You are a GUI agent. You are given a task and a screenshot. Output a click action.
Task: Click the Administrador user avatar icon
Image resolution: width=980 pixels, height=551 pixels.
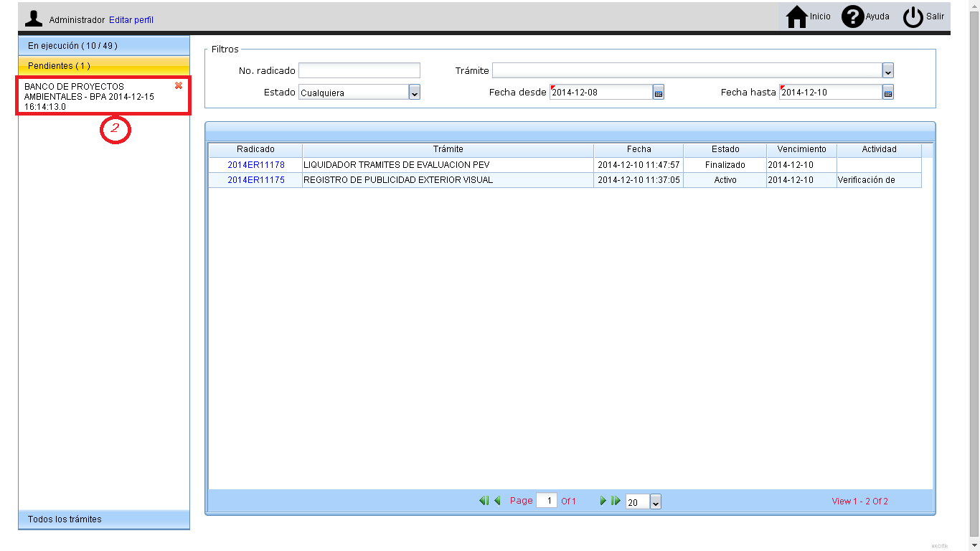pos(34,19)
